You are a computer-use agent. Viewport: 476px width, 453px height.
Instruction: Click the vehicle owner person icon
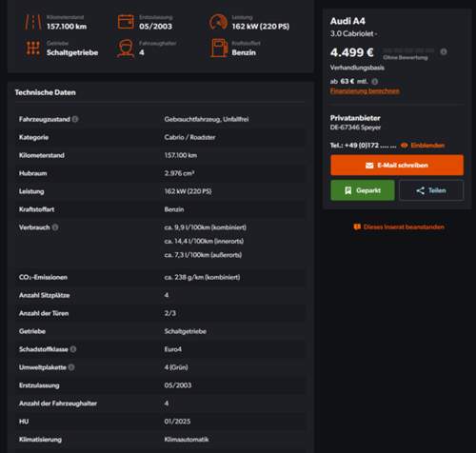tap(126, 49)
